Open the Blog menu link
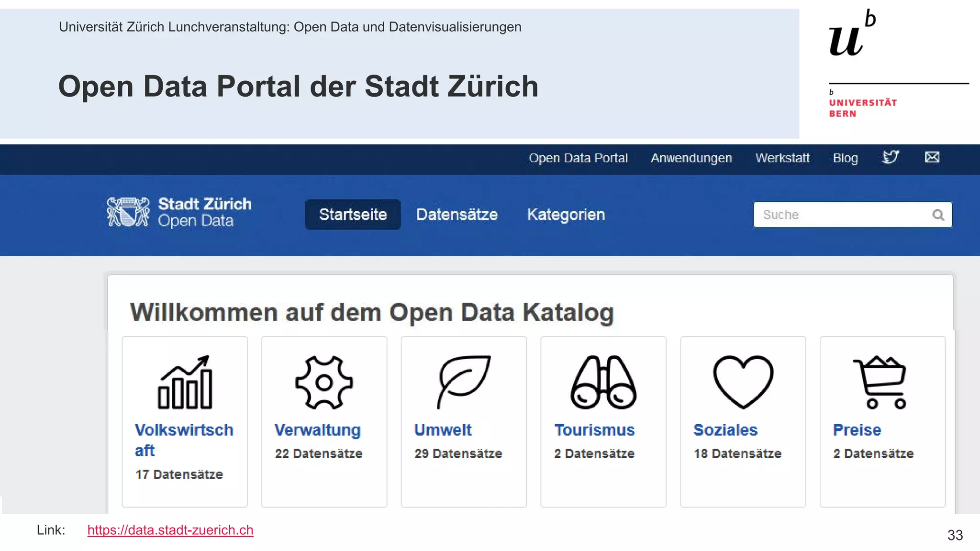This screenshot has width=980, height=551. coord(845,158)
